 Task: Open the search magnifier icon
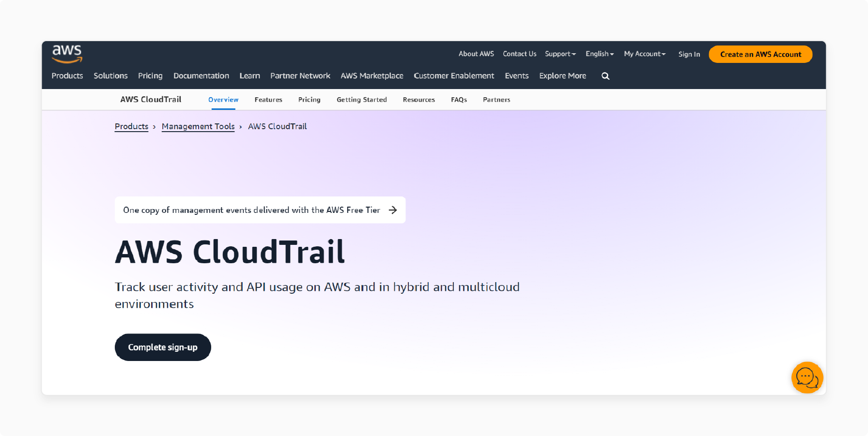605,76
